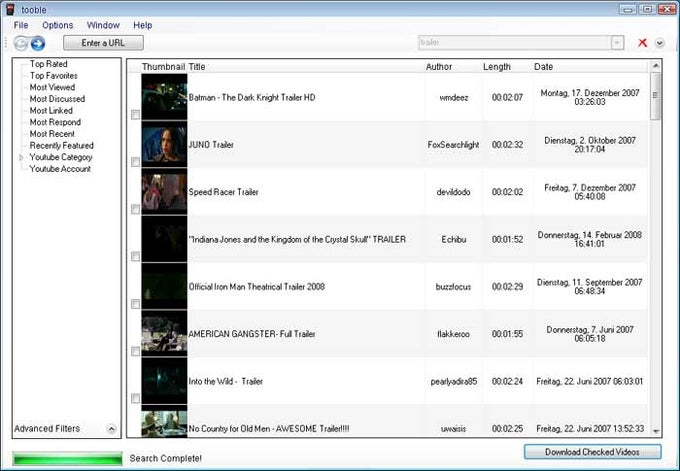This screenshot has width=680, height=471.
Task: Click the scrollbar up arrow in results
Action: click(655, 65)
